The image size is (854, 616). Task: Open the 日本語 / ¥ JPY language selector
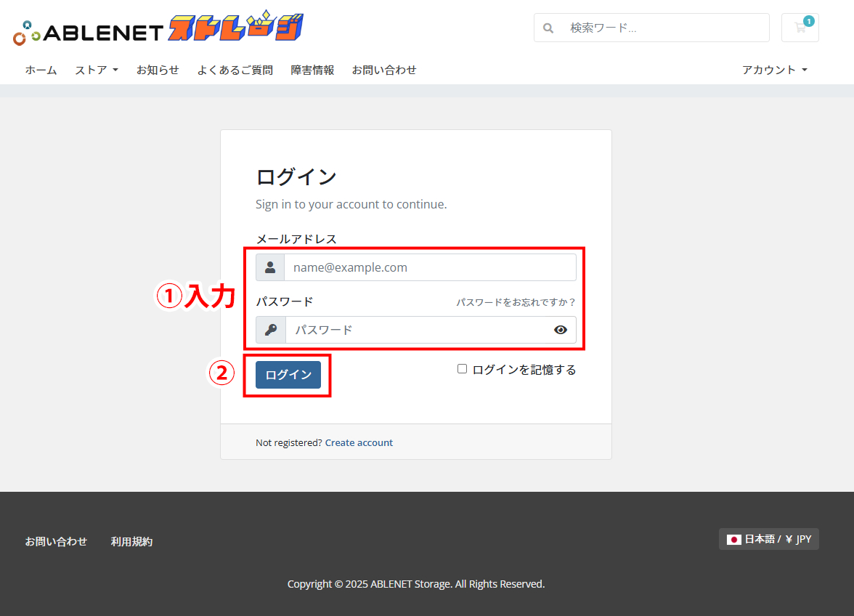click(768, 539)
